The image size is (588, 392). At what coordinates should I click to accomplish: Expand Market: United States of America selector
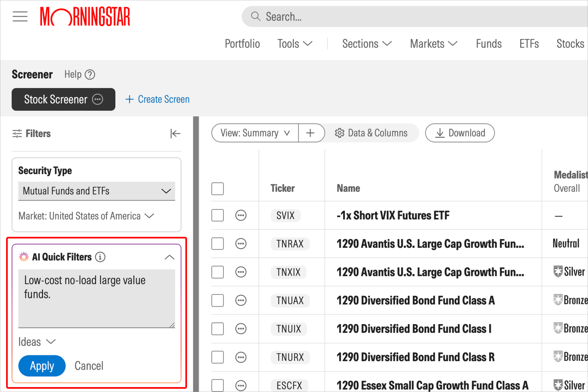[x=86, y=216]
